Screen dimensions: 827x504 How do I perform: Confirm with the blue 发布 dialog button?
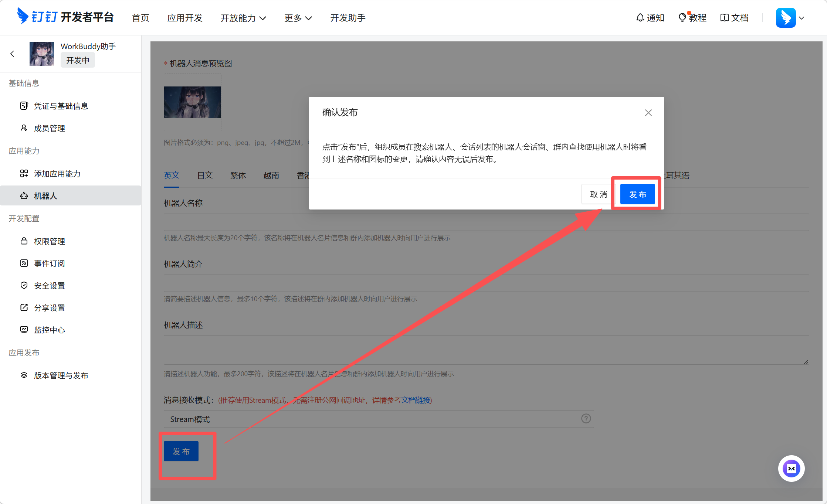click(637, 194)
